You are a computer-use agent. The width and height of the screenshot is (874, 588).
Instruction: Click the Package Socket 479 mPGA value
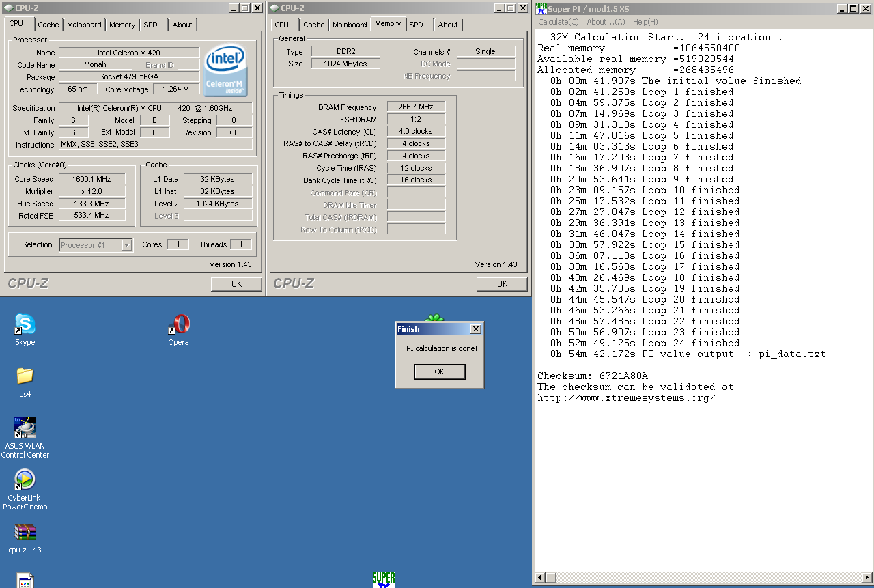click(x=129, y=77)
